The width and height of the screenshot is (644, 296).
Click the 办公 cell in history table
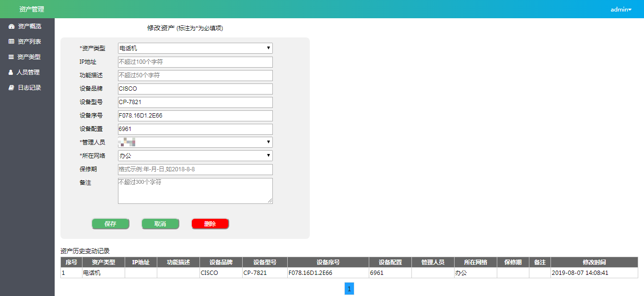476,272
